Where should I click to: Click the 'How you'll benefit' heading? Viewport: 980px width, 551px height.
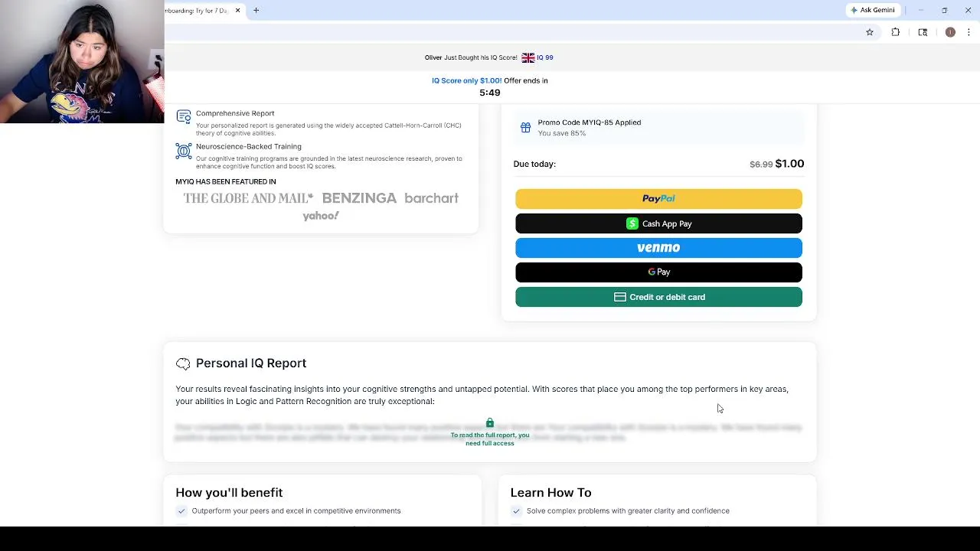click(229, 493)
